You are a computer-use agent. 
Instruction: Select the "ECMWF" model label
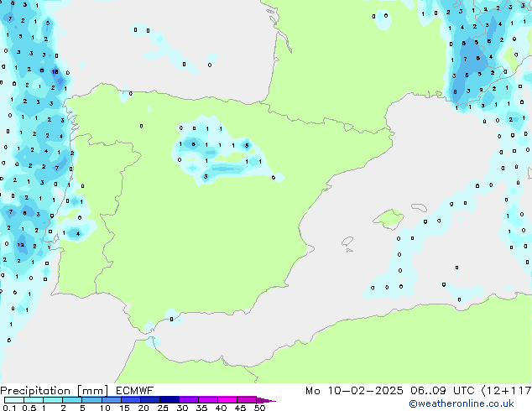click(x=135, y=391)
